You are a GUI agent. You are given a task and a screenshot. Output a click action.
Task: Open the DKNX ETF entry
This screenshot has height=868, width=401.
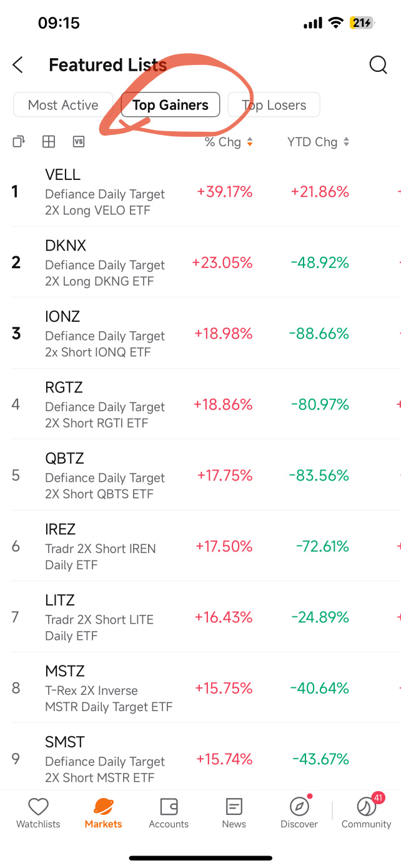click(200, 262)
